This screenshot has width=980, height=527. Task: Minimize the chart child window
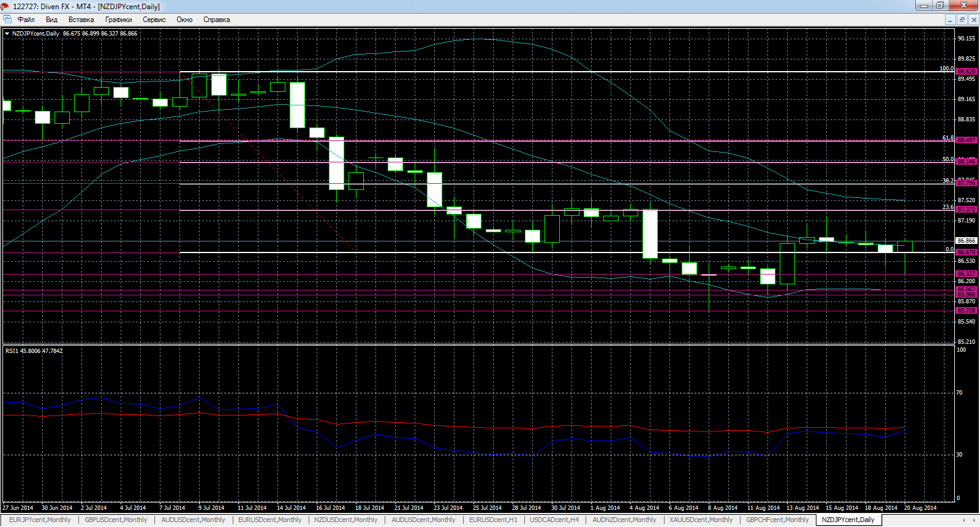point(950,20)
